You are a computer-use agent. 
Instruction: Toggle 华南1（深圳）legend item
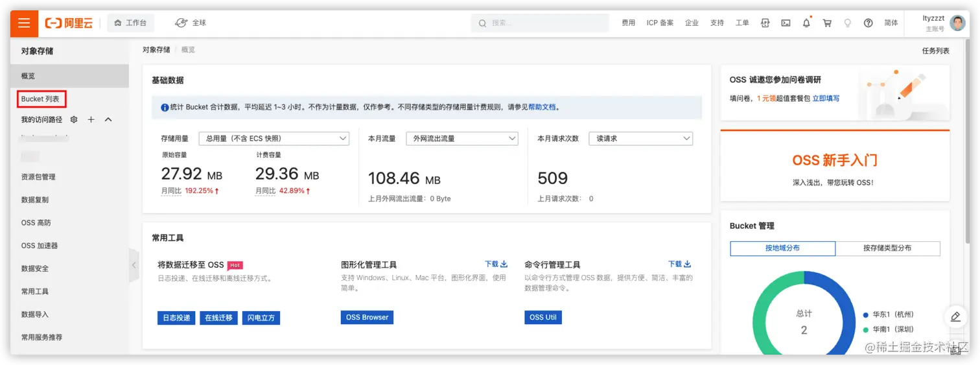click(888, 329)
